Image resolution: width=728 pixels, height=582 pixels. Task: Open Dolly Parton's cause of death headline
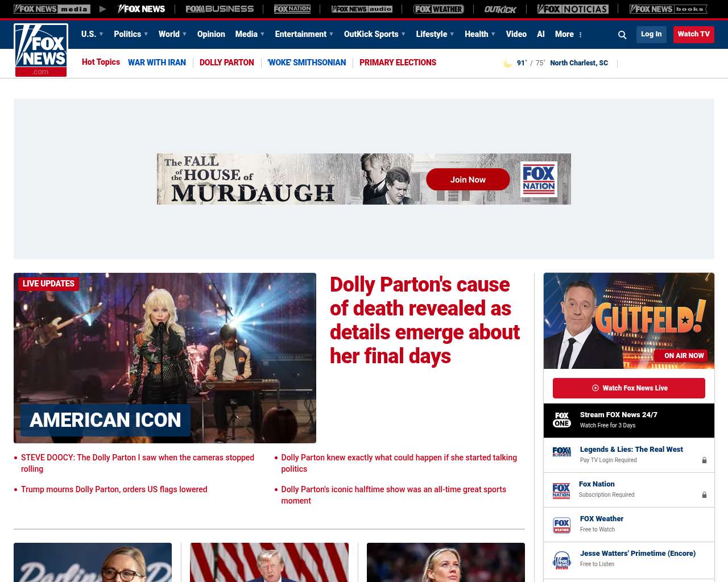(425, 320)
